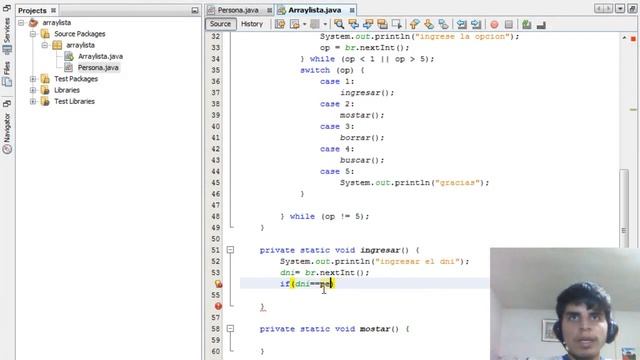Screen dimensions: 640x360
Task: Switch to the Persona.java tab
Action: pyautogui.click(x=238, y=10)
